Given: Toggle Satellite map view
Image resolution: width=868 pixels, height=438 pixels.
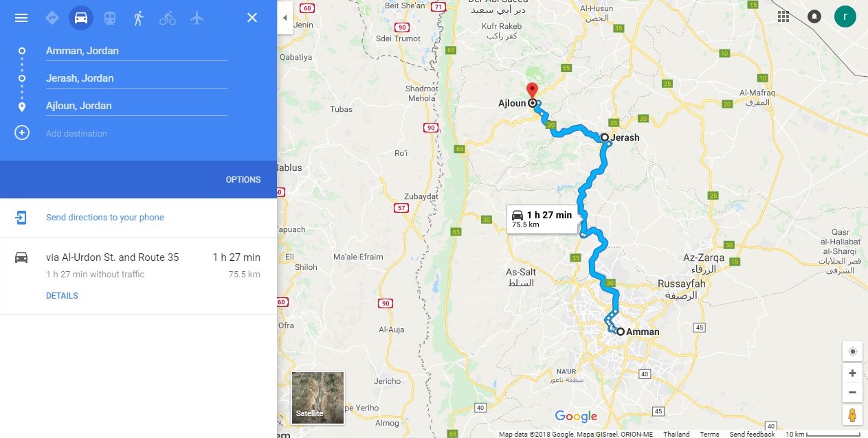Looking at the screenshot, I should point(318,397).
